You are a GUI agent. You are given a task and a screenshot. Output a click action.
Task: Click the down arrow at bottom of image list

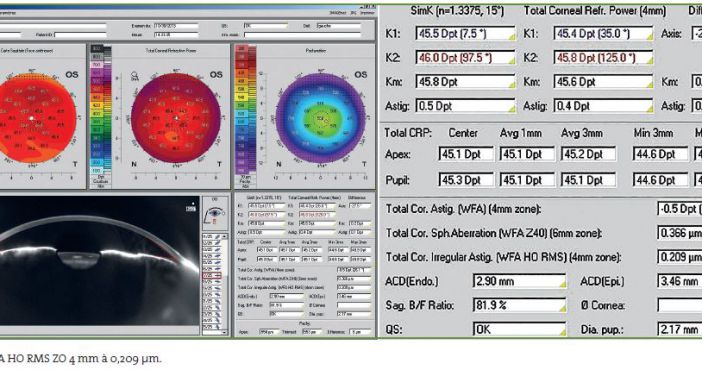pyautogui.click(x=224, y=332)
